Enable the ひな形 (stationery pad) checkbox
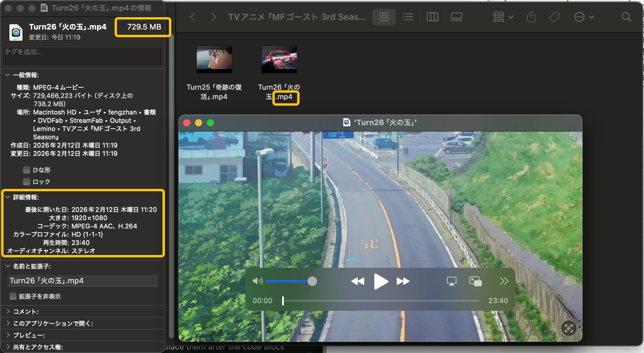Viewport: 644px width, 353px height. (27, 170)
